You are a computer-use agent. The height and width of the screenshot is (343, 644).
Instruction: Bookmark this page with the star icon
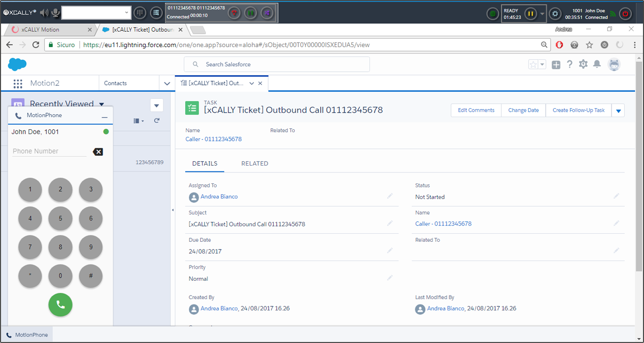click(x=589, y=44)
